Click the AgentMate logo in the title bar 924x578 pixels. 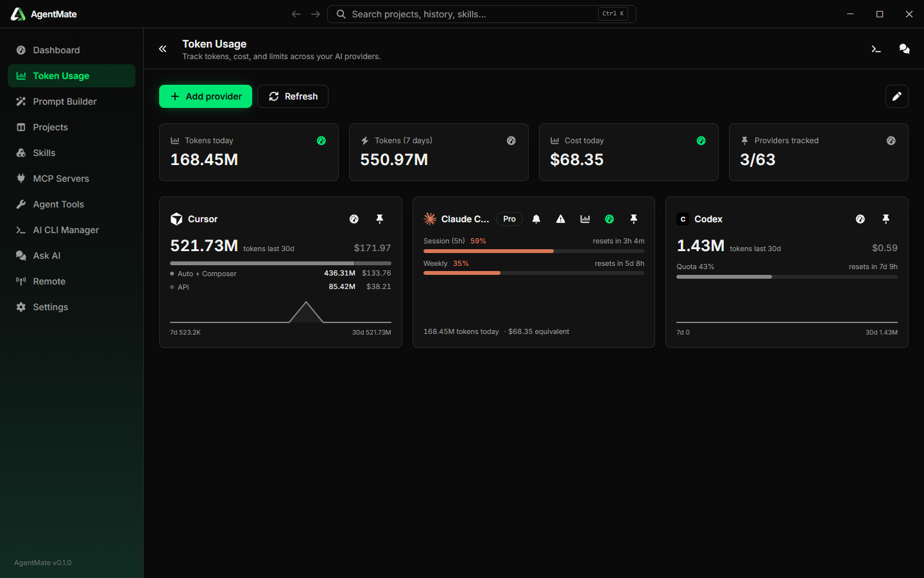(x=18, y=14)
